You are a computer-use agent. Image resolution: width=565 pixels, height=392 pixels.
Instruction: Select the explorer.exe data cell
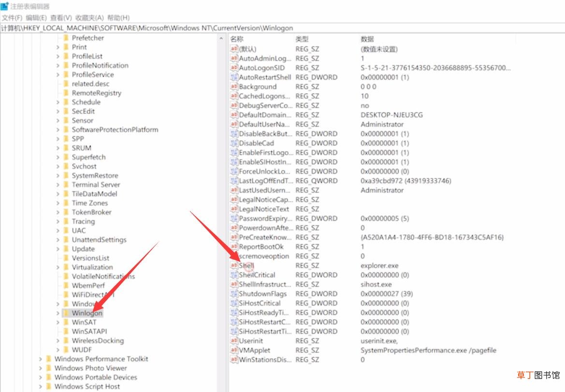click(379, 266)
